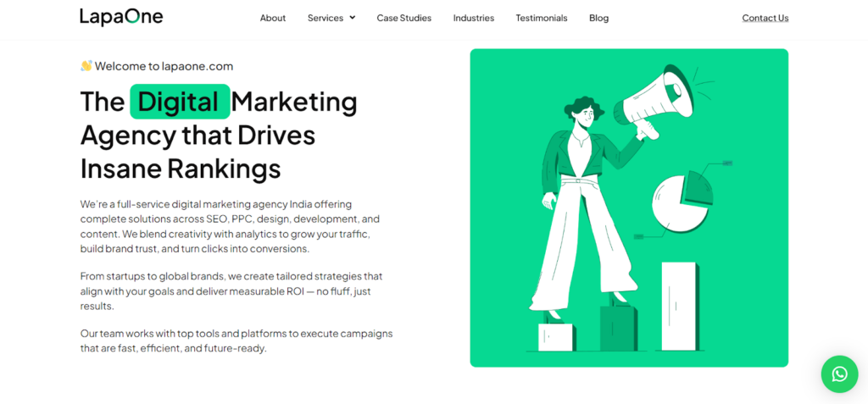Expand the Services dropdown chevron
Screen dimensions: 868x404
(x=352, y=18)
